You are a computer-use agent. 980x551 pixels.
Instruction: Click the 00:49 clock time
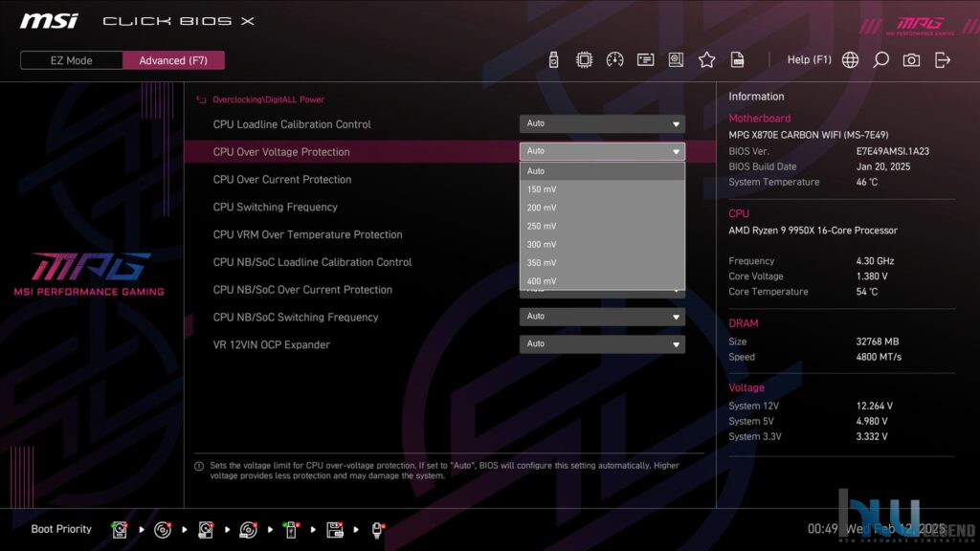coord(822,529)
